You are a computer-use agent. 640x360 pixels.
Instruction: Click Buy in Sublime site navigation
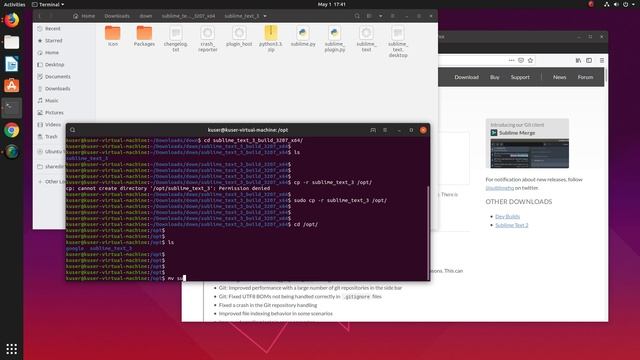tap(495, 77)
